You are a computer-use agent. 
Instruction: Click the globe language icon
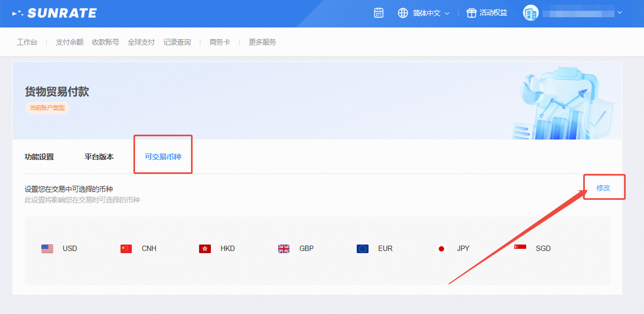click(403, 13)
